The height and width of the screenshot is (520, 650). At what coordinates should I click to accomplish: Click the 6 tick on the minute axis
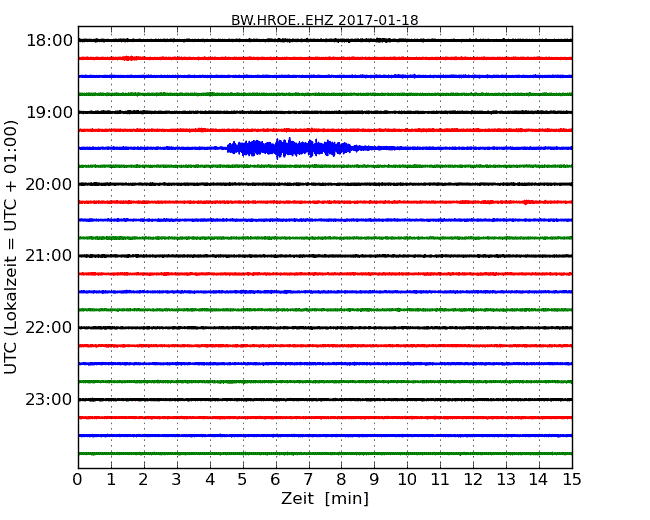(276, 480)
